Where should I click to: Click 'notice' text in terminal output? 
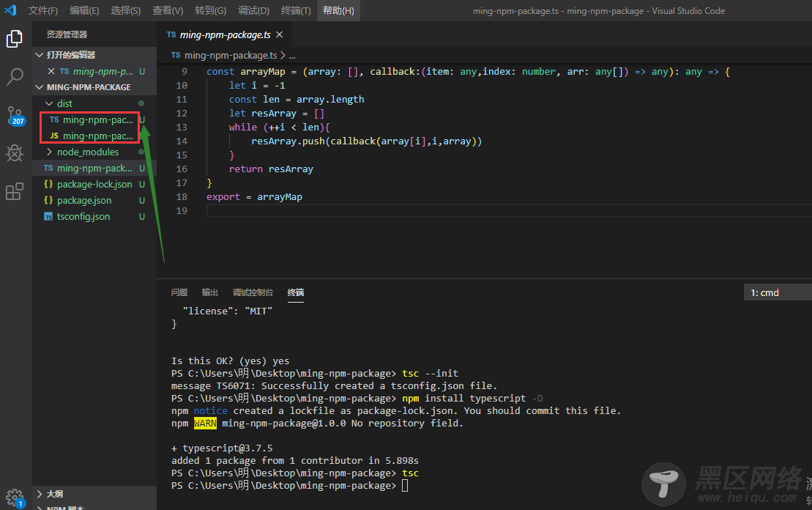click(x=210, y=410)
